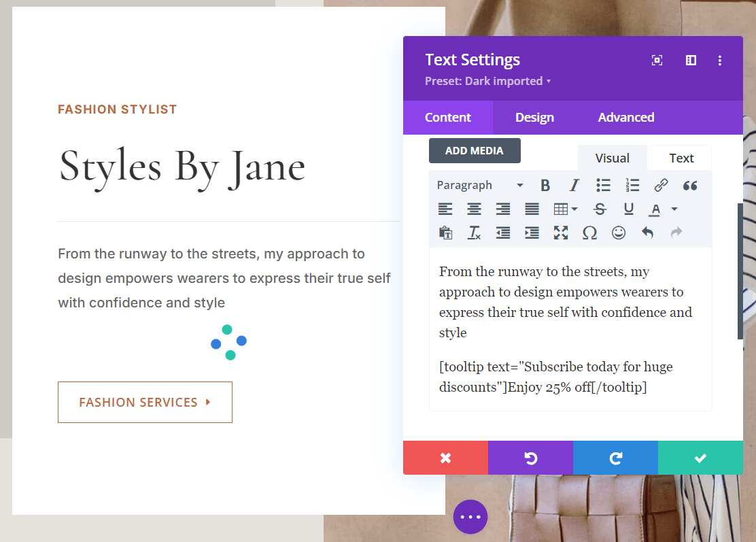Save changes with the green checkmark

[x=700, y=458]
